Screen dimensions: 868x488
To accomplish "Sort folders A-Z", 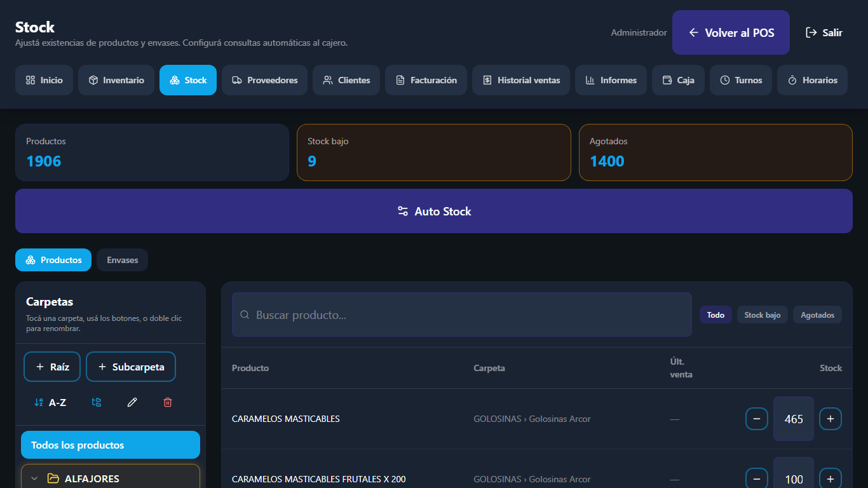I will point(50,402).
